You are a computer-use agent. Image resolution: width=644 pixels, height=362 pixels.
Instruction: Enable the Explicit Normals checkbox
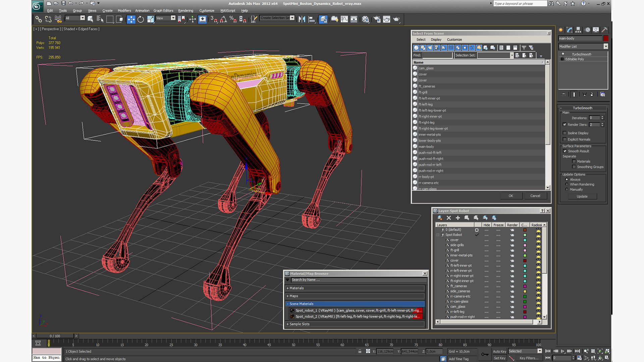[x=565, y=139]
